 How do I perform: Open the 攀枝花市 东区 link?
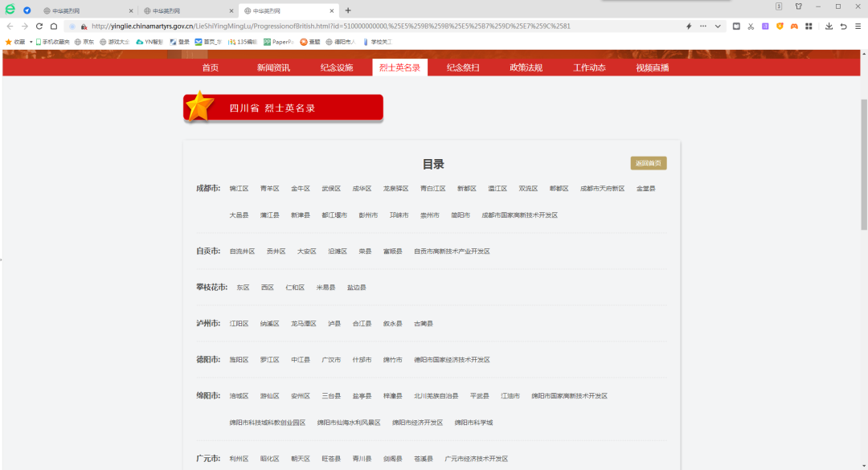[x=242, y=287]
